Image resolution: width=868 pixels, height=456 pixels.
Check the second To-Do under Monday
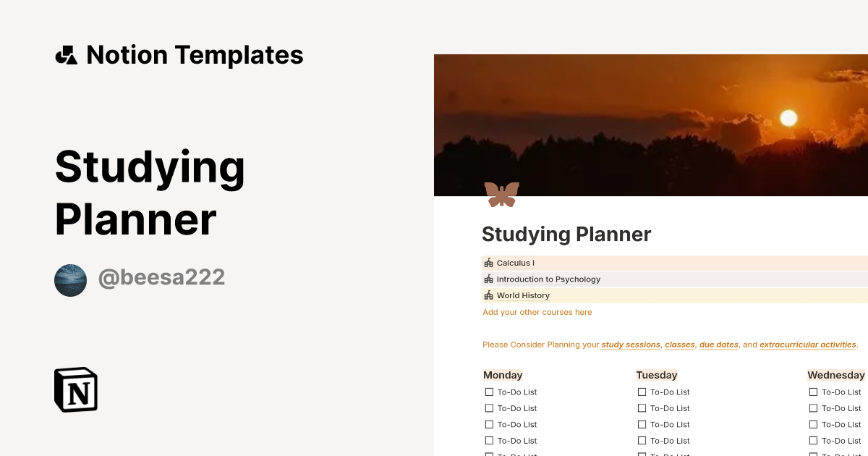tap(490, 408)
